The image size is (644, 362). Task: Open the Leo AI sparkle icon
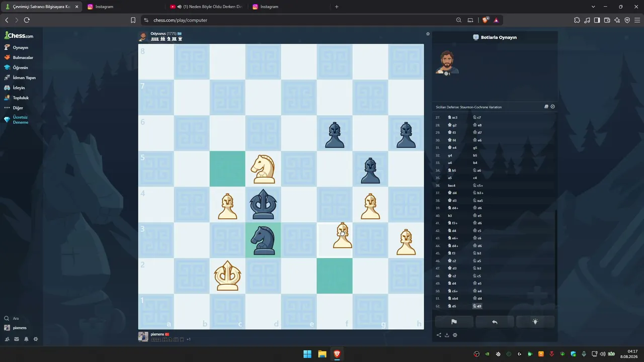617,20
